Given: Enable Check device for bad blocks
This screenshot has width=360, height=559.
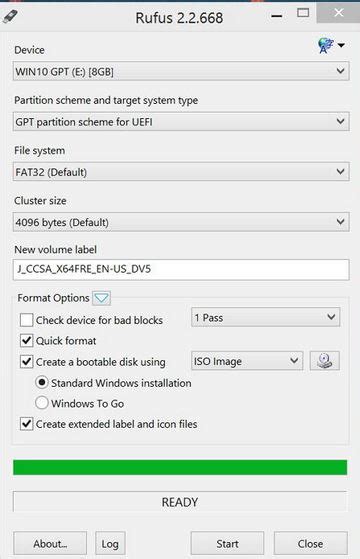Looking at the screenshot, I should [x=26, y=320].
